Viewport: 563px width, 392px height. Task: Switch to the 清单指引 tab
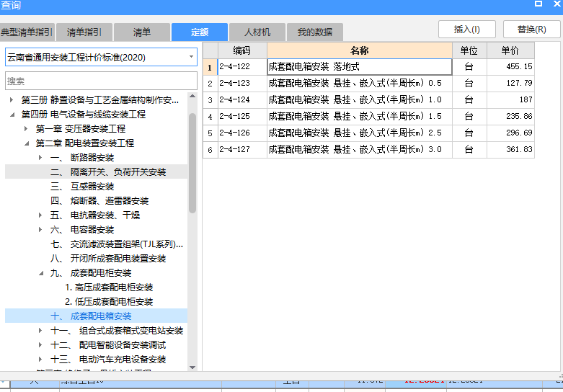click(84, 32)
